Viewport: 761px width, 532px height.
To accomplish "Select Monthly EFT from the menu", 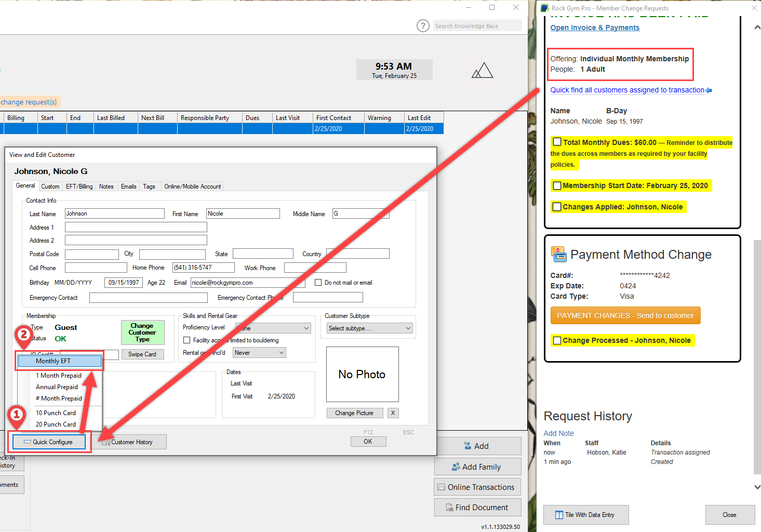I will click(x=60, y=361).
